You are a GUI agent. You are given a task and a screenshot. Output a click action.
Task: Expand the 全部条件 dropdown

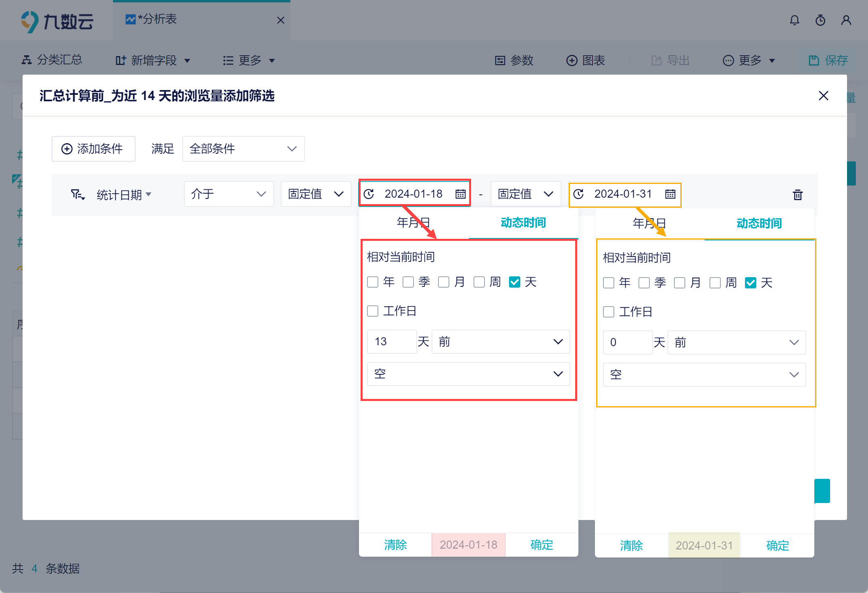tap(243, 149)
